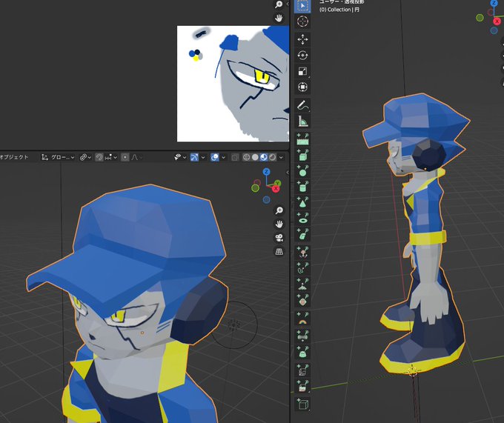The height and width of the screenshot is (423, 504).
Task: Select the Annotate pencil tool
Action: click(x=302, y=105)
